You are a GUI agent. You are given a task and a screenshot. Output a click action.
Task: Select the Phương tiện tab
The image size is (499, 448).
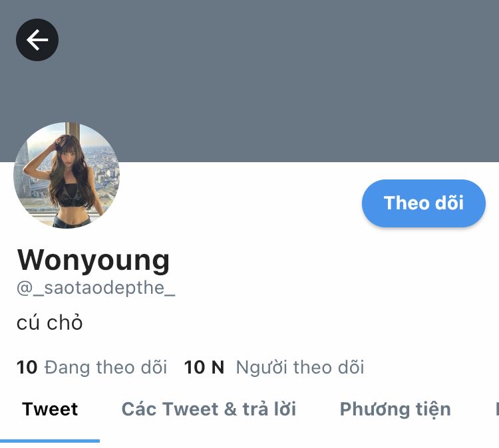click(x=395, y=410)
